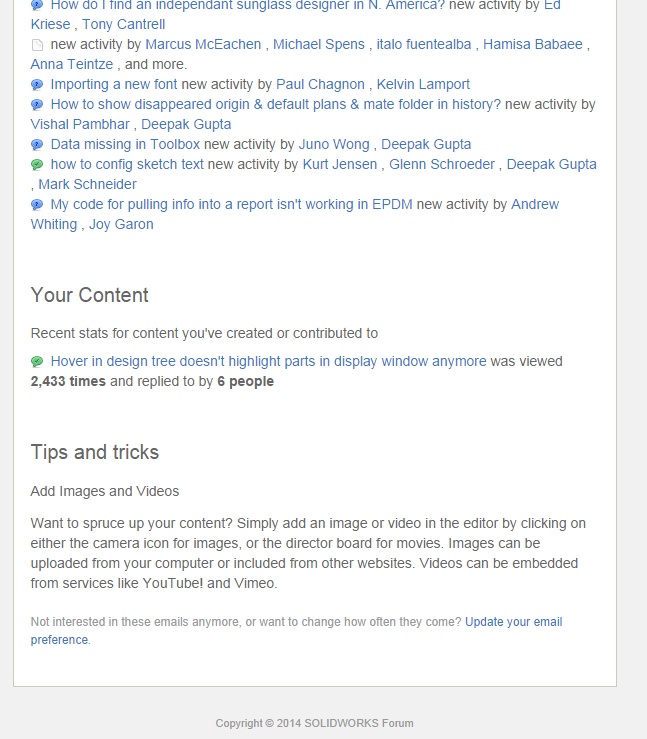Open Kurt Jensen's profile link
Screen dimensions: 647x739
click(x=340, y=164)
